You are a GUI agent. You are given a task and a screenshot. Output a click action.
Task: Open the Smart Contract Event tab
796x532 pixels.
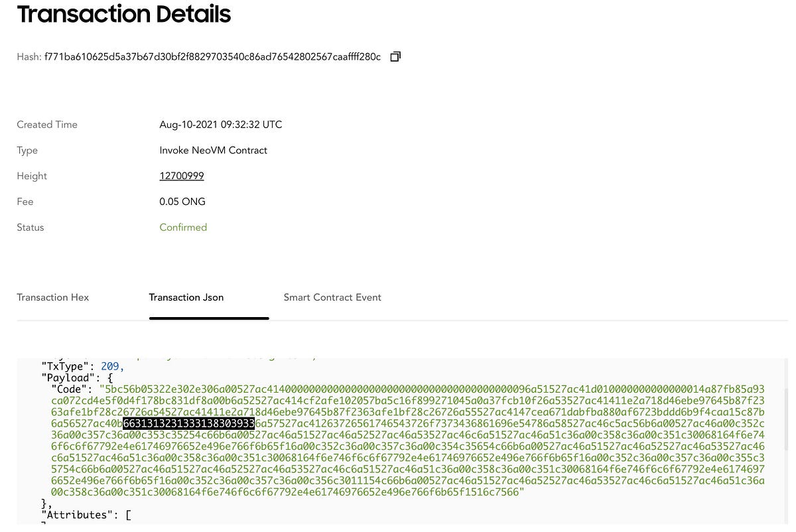pyautogui.click(x=332, y=297)
